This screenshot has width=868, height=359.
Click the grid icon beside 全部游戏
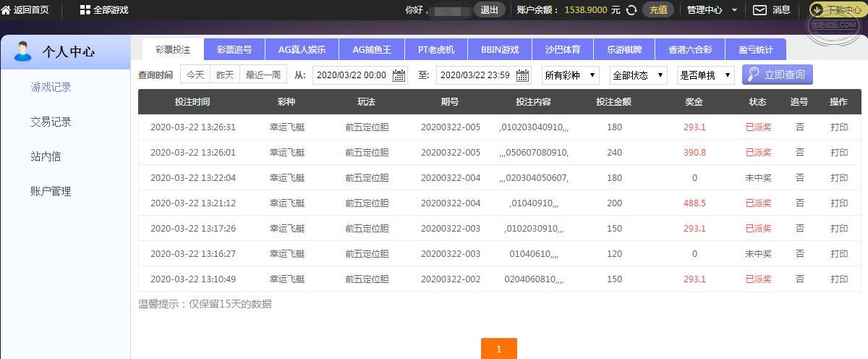(85, 10)
